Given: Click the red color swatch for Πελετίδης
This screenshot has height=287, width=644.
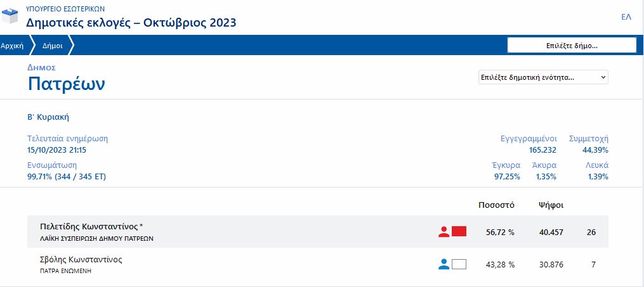Looking at the screenshot, I should (x=459, y=232).
